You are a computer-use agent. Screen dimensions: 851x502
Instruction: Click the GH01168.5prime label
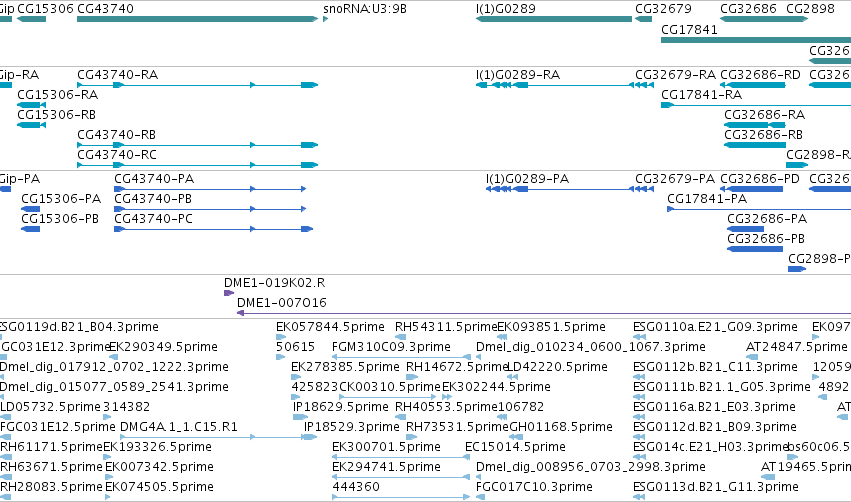click(x=561, y=427)
